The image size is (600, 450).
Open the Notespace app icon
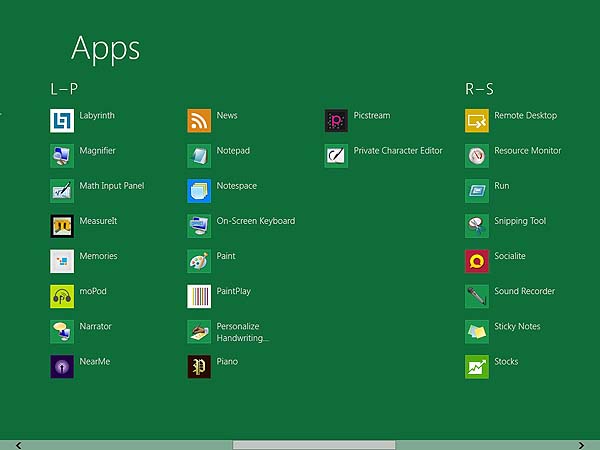[199, 191]
